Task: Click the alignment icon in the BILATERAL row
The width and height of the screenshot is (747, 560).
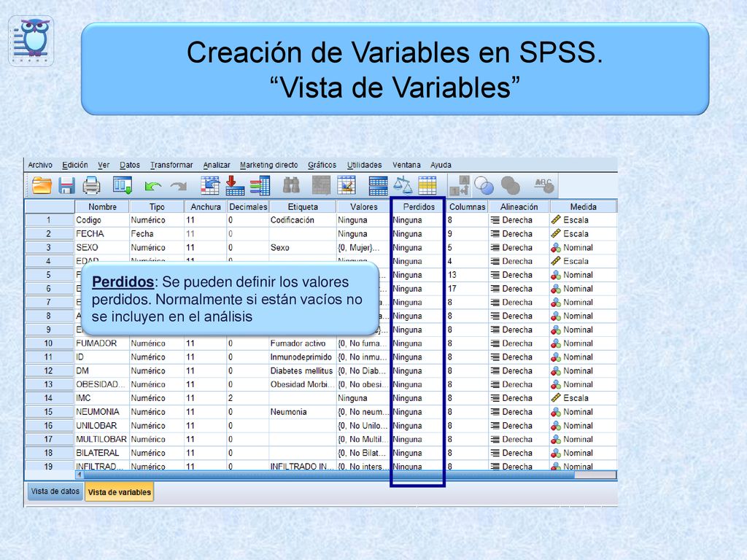Action: 495,453
